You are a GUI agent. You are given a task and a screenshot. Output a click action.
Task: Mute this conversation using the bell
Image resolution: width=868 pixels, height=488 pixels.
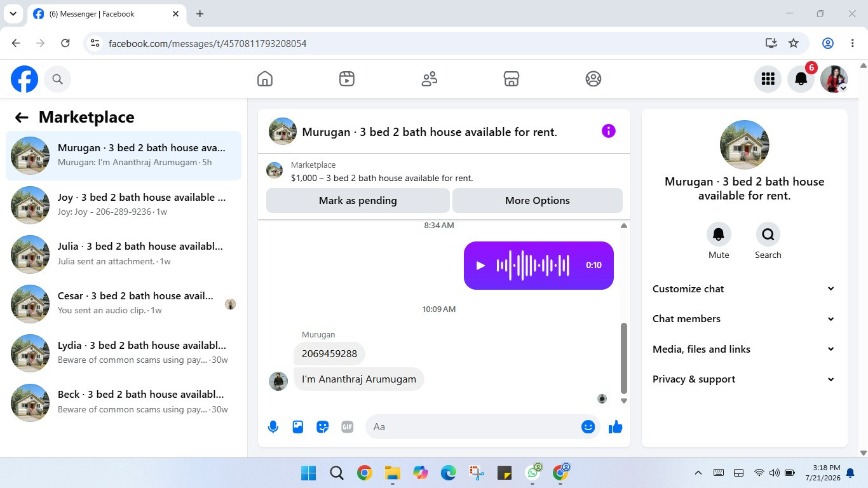click(x=719, y=234)
